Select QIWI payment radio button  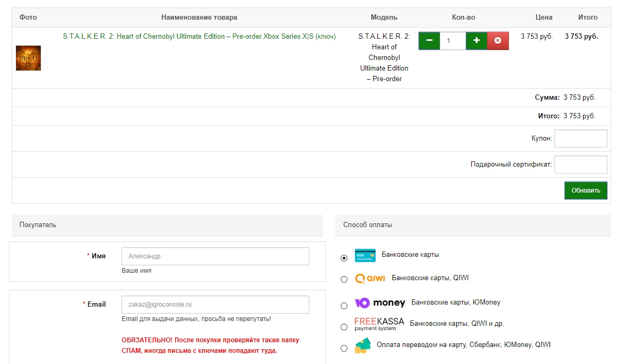click(x=344, y=280)
